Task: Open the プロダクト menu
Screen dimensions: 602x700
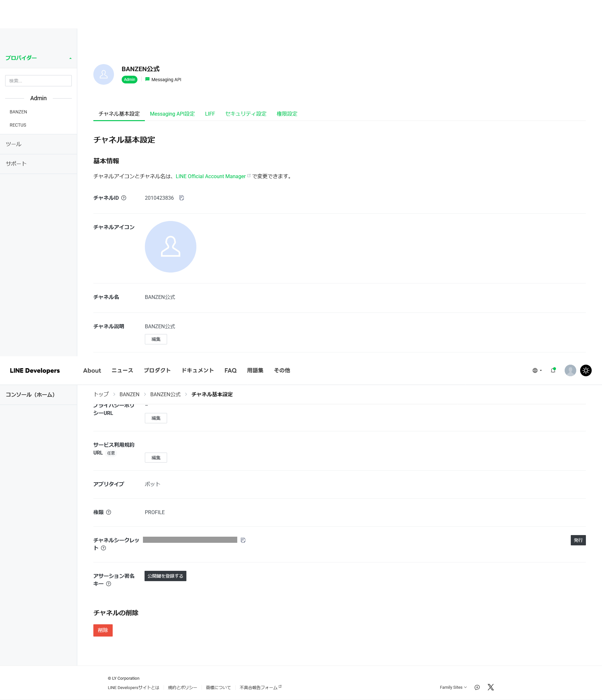Action: pos(157,370)
